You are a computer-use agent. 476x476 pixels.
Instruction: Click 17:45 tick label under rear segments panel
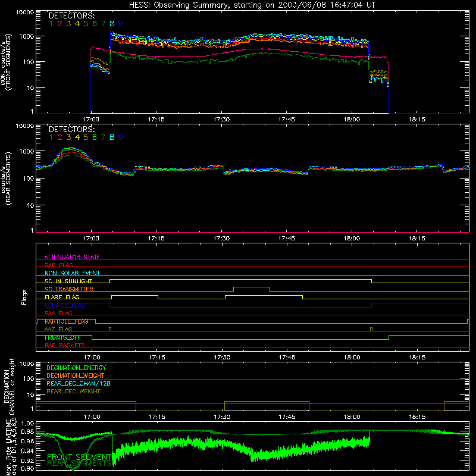pos(287,239)
